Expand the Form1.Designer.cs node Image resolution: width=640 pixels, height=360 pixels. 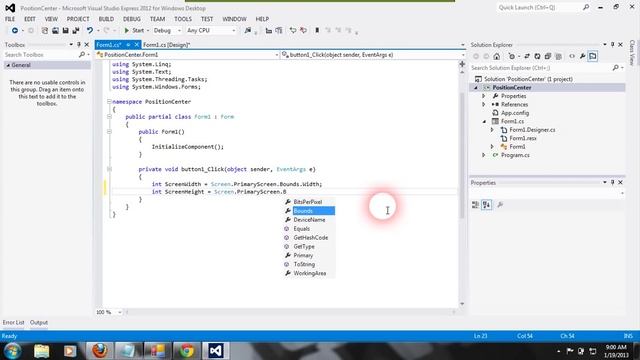coord(492,130)
